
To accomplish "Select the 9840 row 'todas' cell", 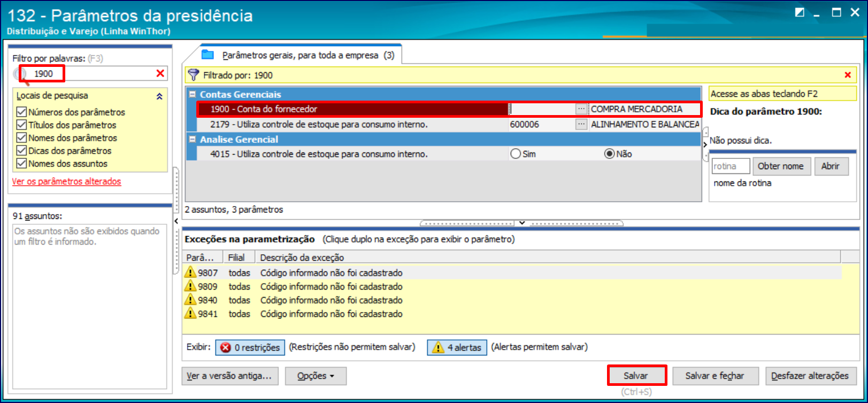I will tap(239, 300).
